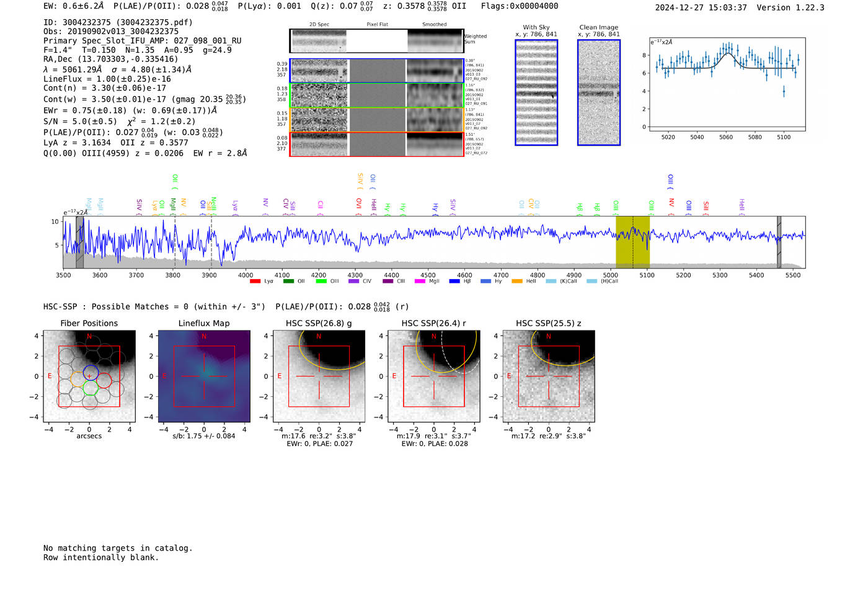868x591 pixels.
Task: Click the Smoothed column header
Action: (x=434, y=25)
